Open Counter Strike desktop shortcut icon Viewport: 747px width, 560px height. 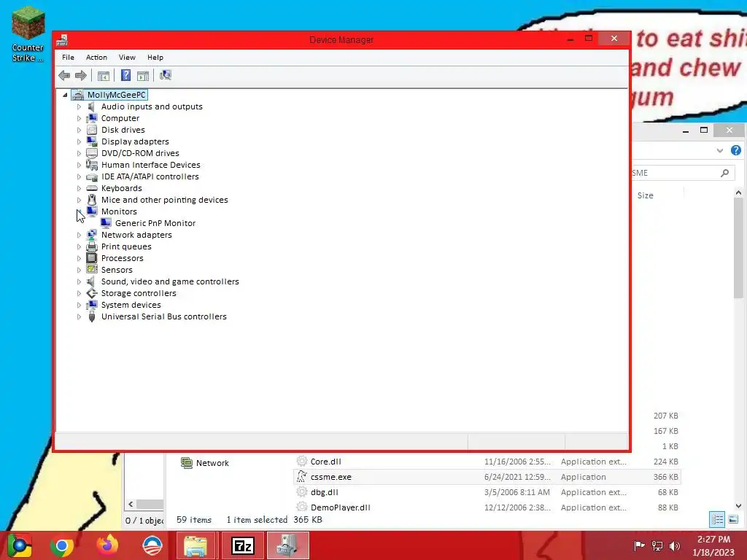(28, 23)
